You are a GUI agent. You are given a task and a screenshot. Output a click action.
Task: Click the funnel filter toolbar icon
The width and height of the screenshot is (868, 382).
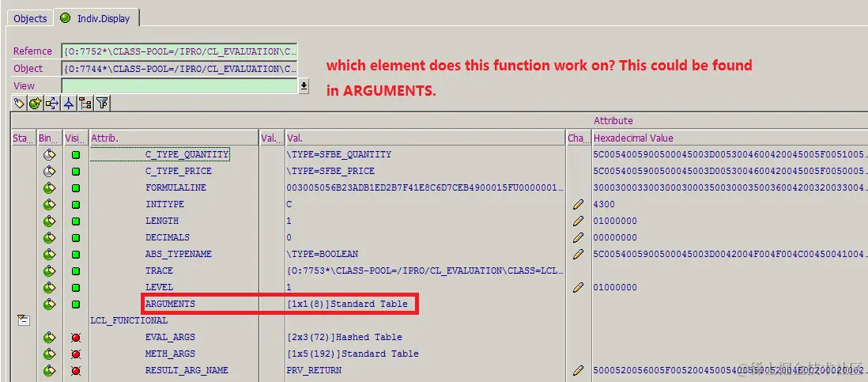(102, 103)
